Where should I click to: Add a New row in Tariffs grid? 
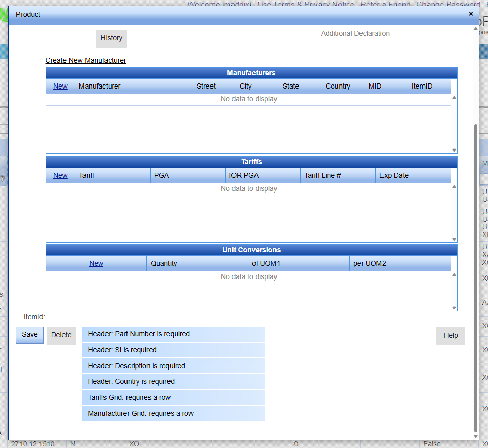(60, 175)
